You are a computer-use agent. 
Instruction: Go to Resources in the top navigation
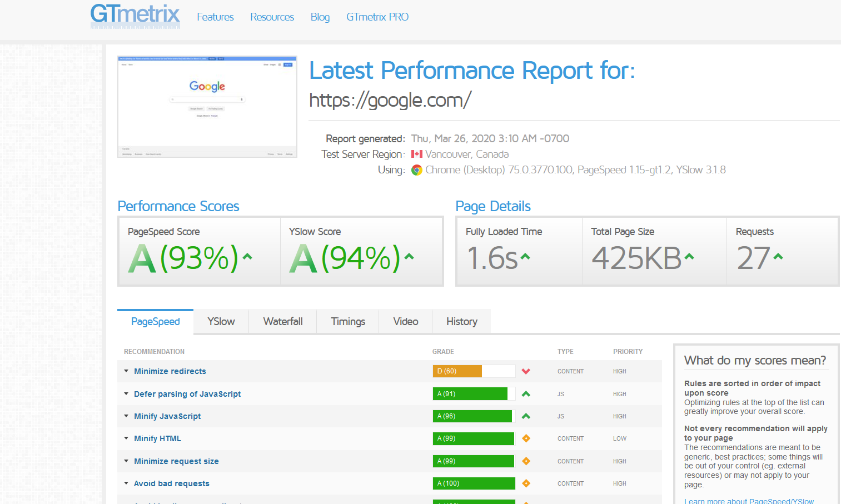272,17
